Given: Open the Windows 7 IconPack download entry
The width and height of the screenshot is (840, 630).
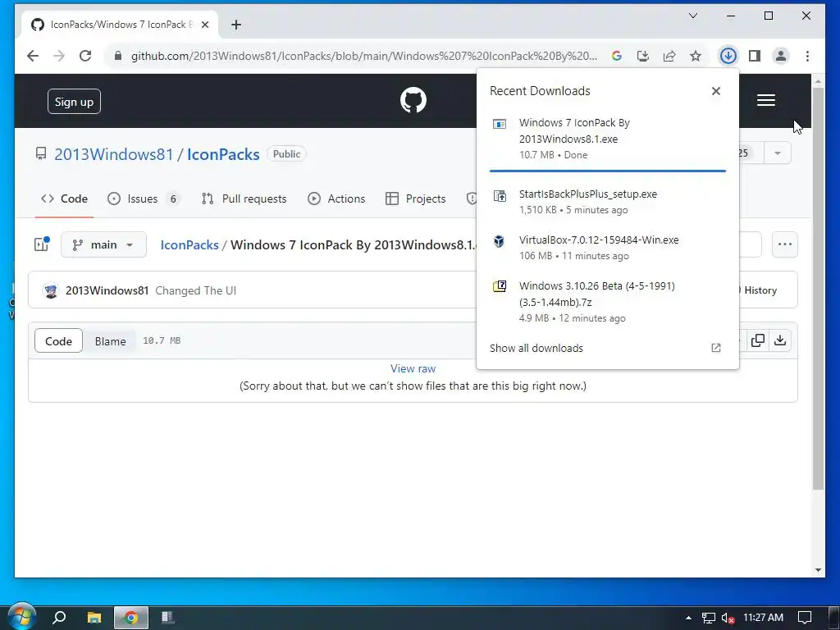Looking at the screenshot, I should coord(608,139).
